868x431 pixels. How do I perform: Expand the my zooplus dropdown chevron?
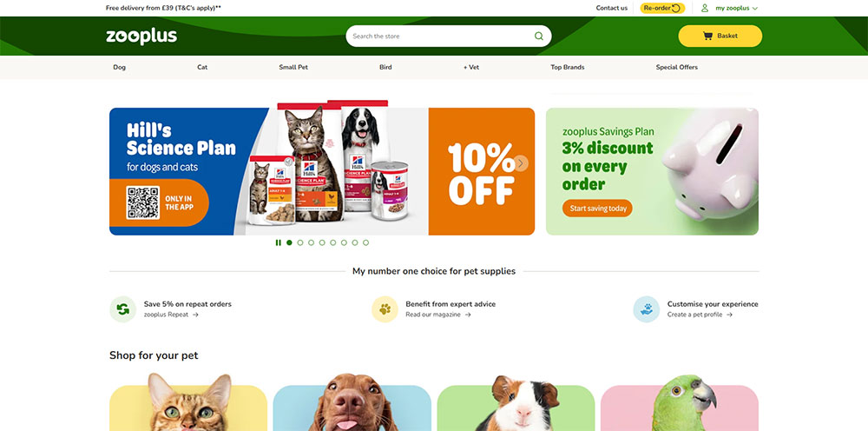[755, 9]
